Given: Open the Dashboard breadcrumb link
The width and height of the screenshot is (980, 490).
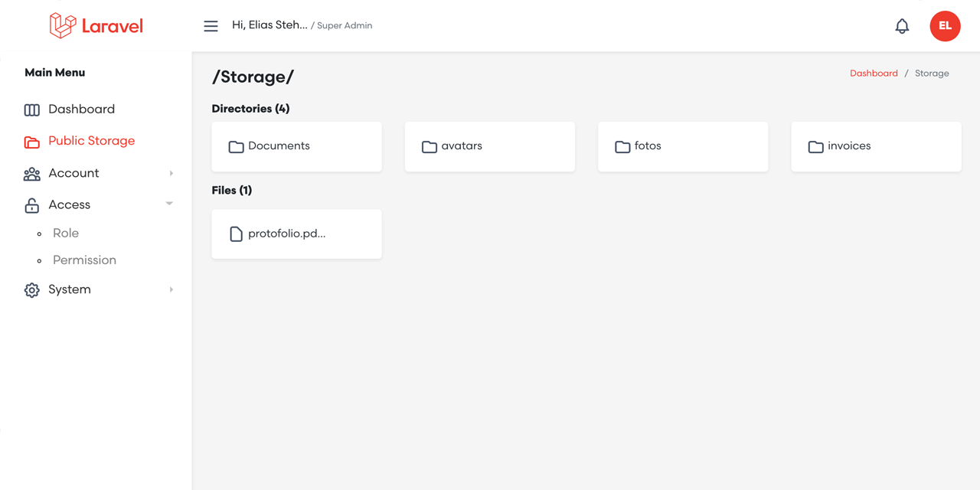Looking at the screenshot, I should point(874,73).
